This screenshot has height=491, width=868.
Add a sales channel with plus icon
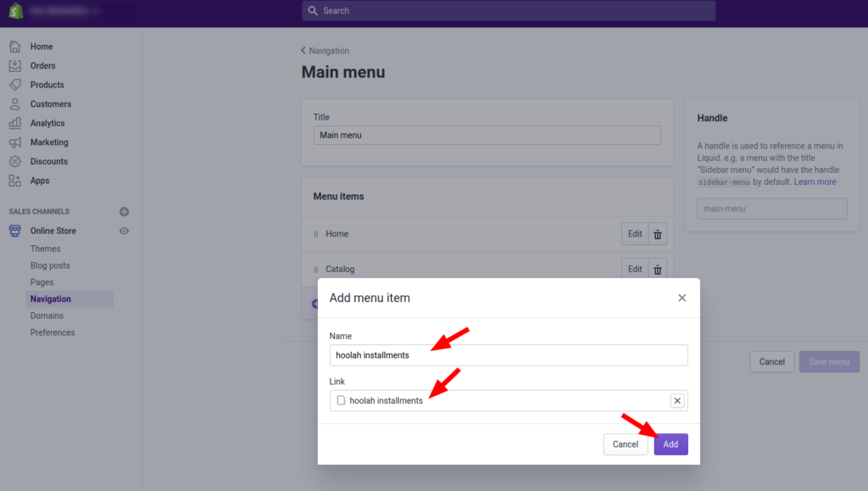tap(124, 211)
